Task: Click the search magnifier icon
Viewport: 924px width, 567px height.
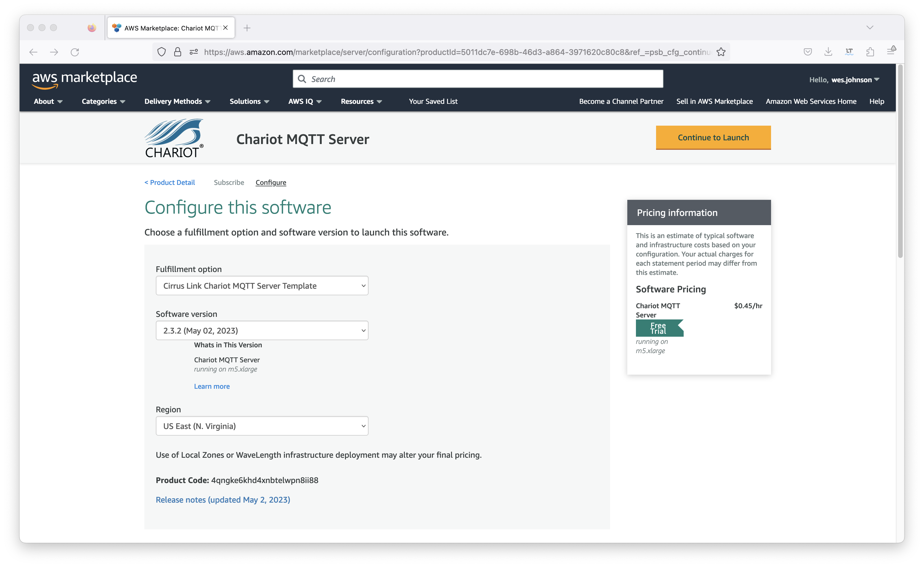Action: (x=302, y=79)
